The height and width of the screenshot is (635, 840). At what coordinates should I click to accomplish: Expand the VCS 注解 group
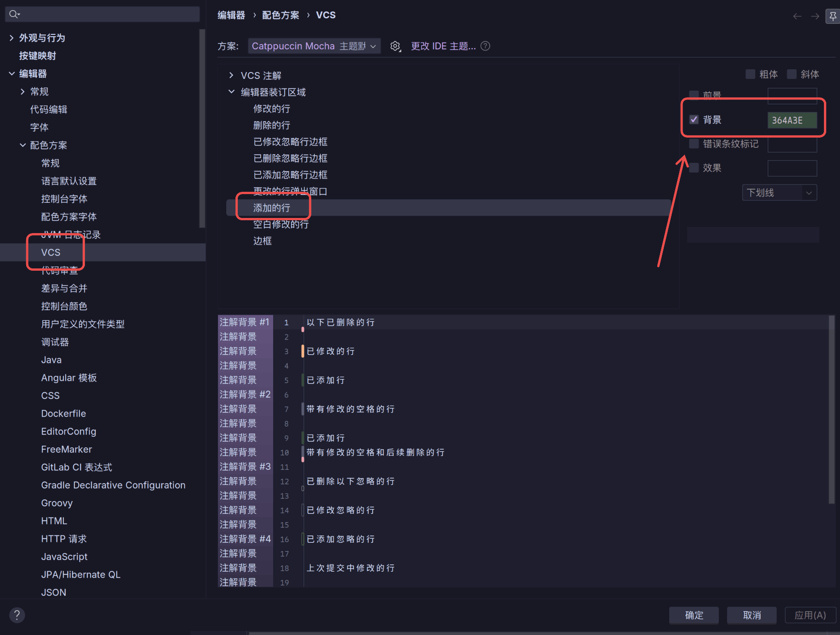[231, 75]
